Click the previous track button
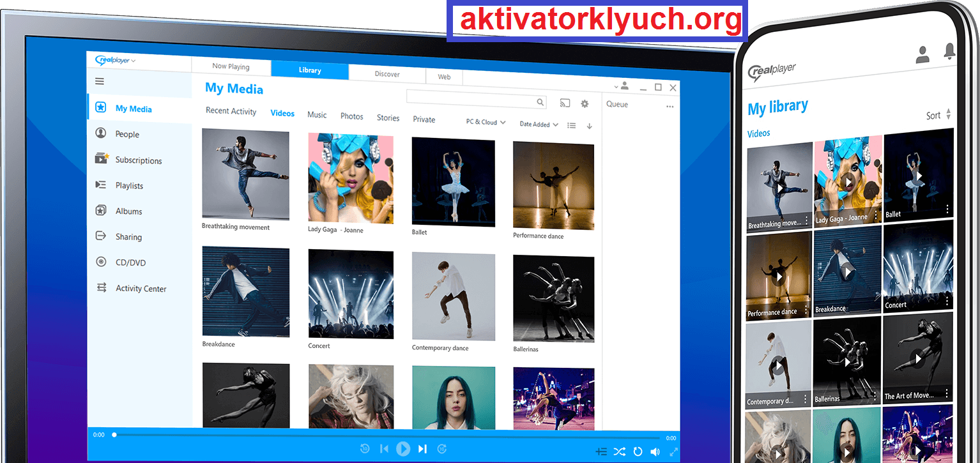This screenshot has height=463, width=980. tap(384, 449)
